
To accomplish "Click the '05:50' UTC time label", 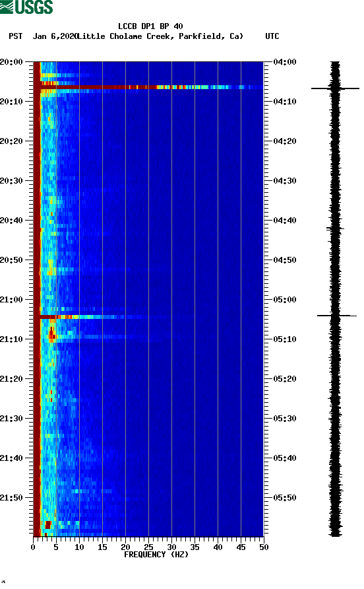I will tap(285, 498).
